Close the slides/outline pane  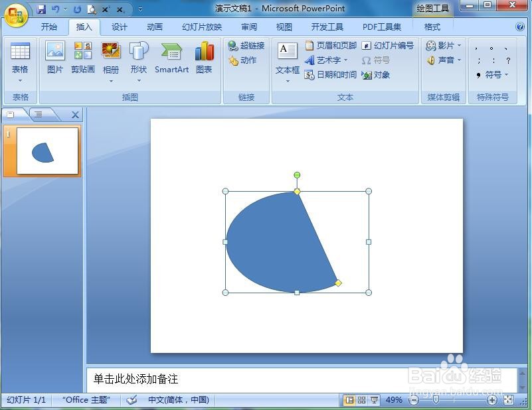75,115
